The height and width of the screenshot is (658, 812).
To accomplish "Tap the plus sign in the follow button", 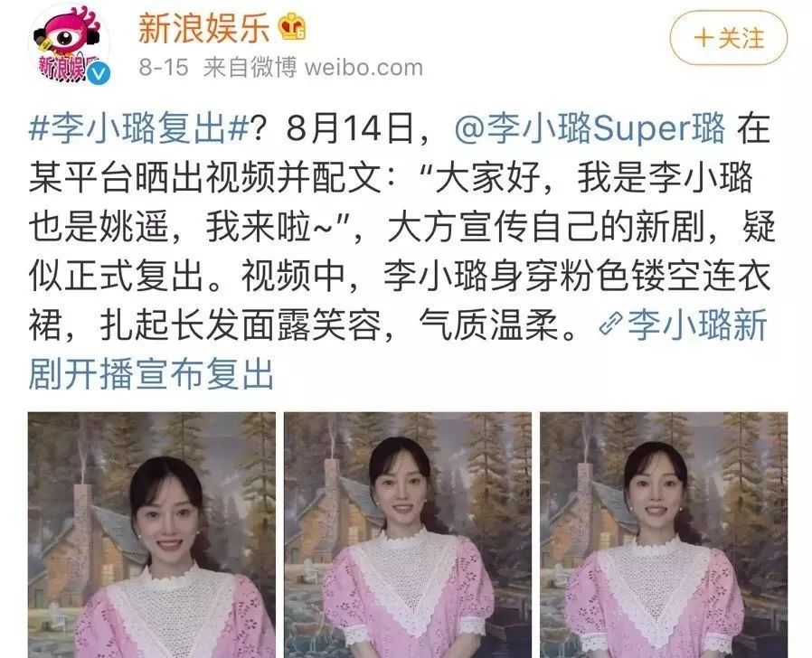I will click(703, 38).
